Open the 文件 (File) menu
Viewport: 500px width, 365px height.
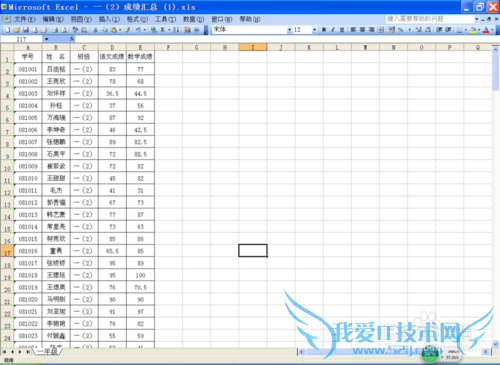[x=24, y=19]
